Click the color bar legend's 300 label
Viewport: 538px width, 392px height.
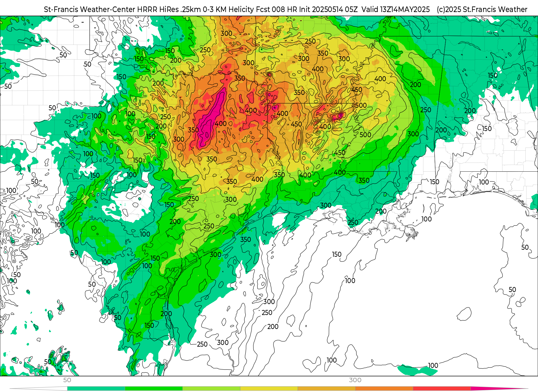[355, 380]
